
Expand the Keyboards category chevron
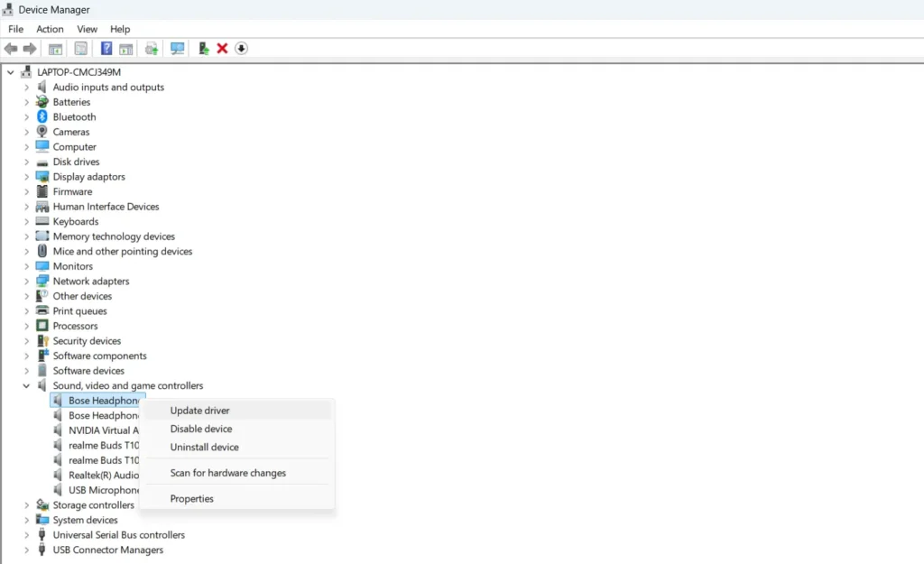(26, 222)
